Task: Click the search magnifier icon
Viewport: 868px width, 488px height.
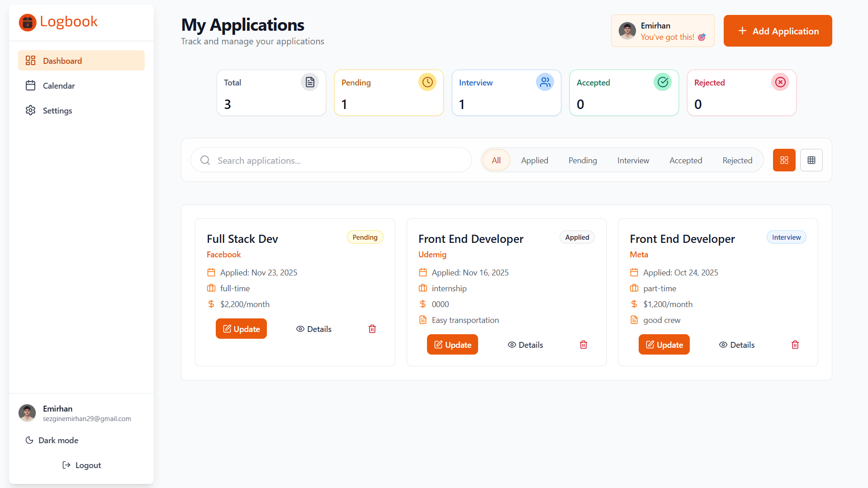Action: coord(205,160)
